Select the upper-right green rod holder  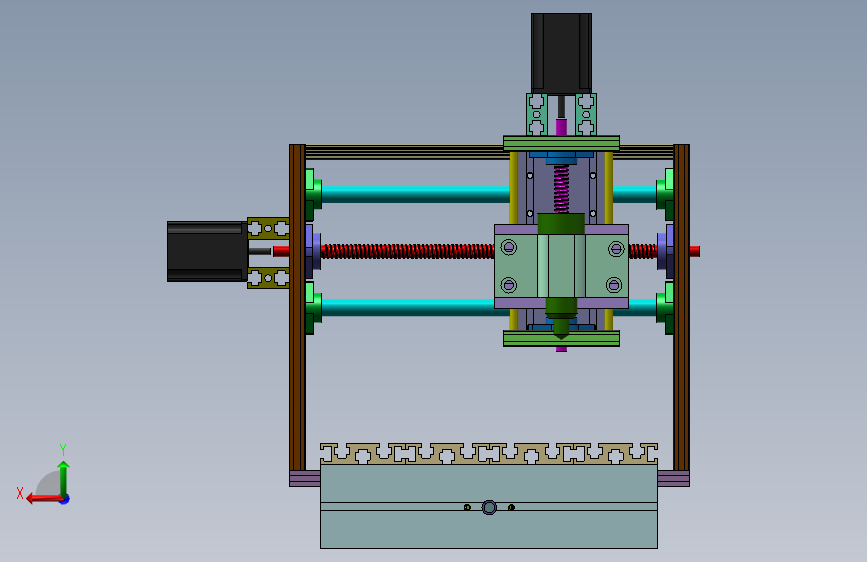(665, 195)
